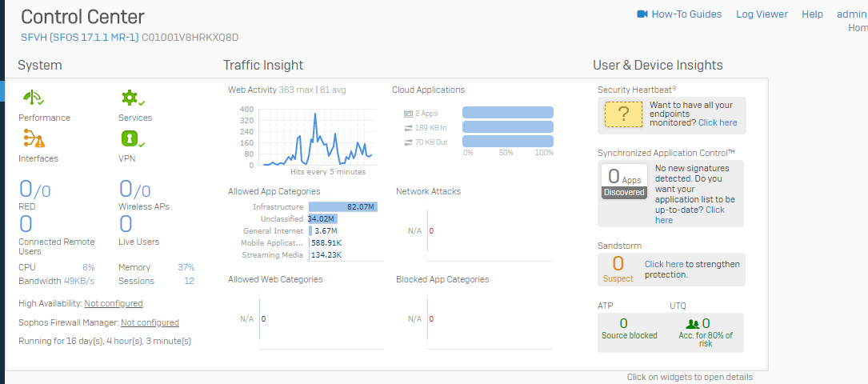Click the Security Heartbeat question mark icon

coord(623,114)
